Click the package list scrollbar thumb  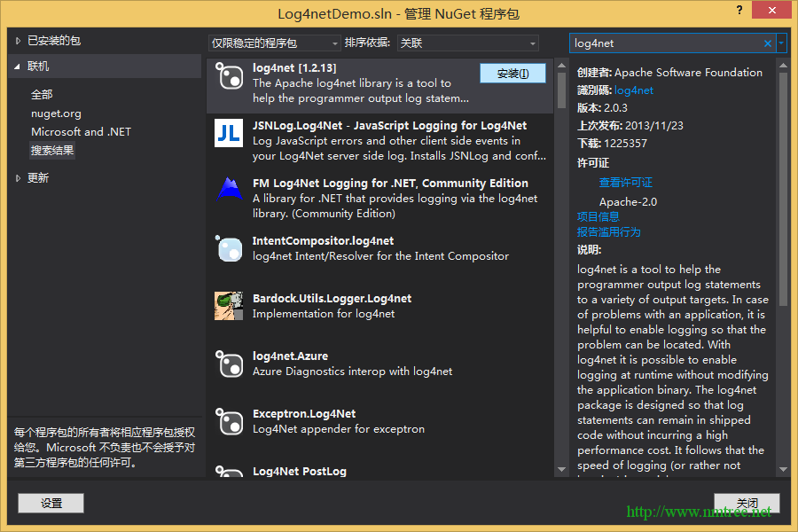point(562,90)
